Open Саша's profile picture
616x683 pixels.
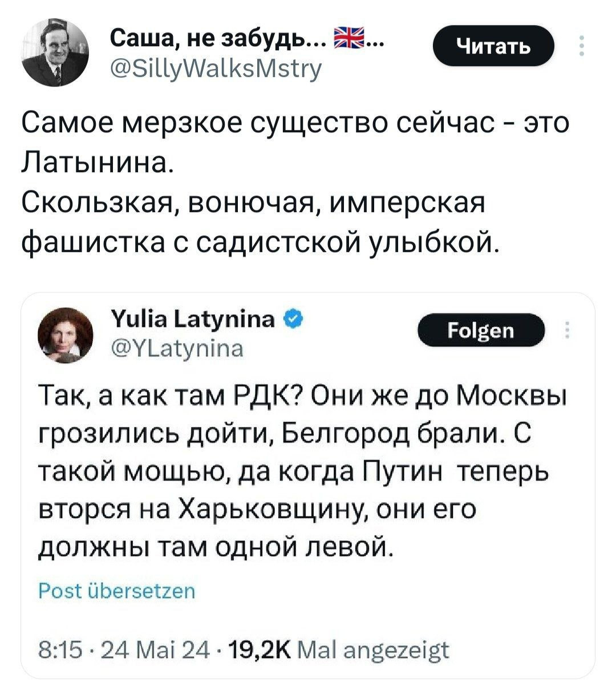56,53
